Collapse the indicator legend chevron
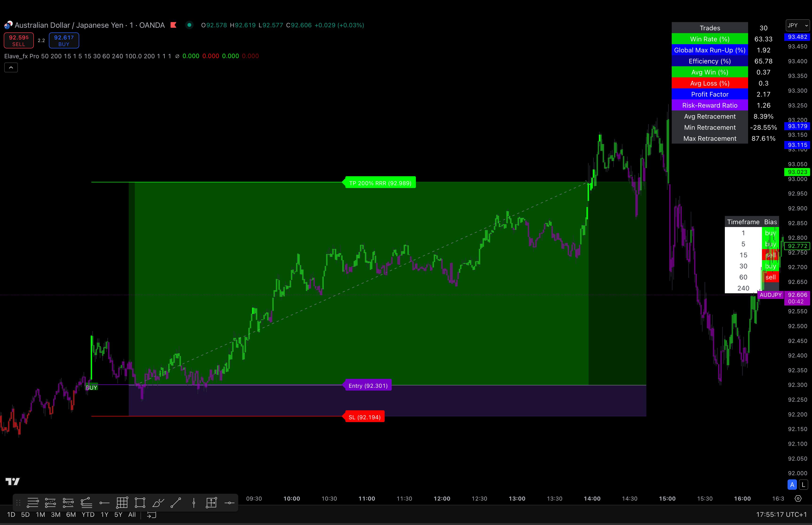This screenshot has width=812, height=525. (11, 67)
